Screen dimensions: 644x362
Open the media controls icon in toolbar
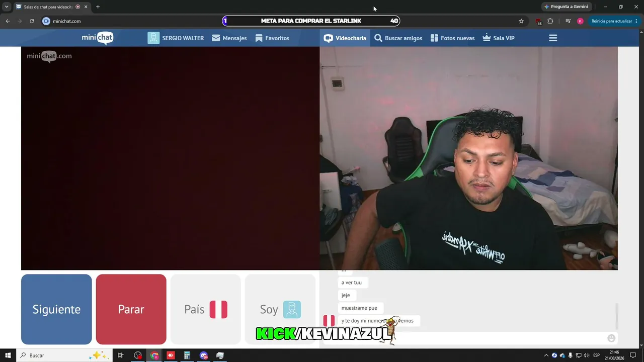[x=568, y=21]
